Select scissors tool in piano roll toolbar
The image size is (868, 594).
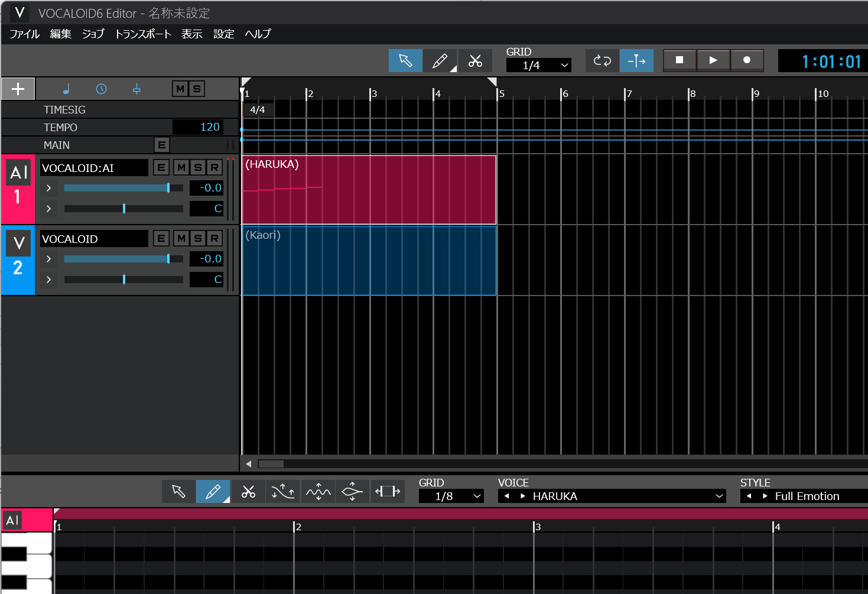[248, 492]
